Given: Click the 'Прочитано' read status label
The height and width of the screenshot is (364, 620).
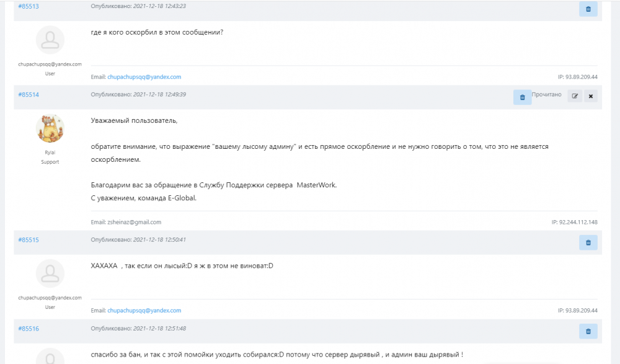Looking at the screenshot, I should click(546, 95).
